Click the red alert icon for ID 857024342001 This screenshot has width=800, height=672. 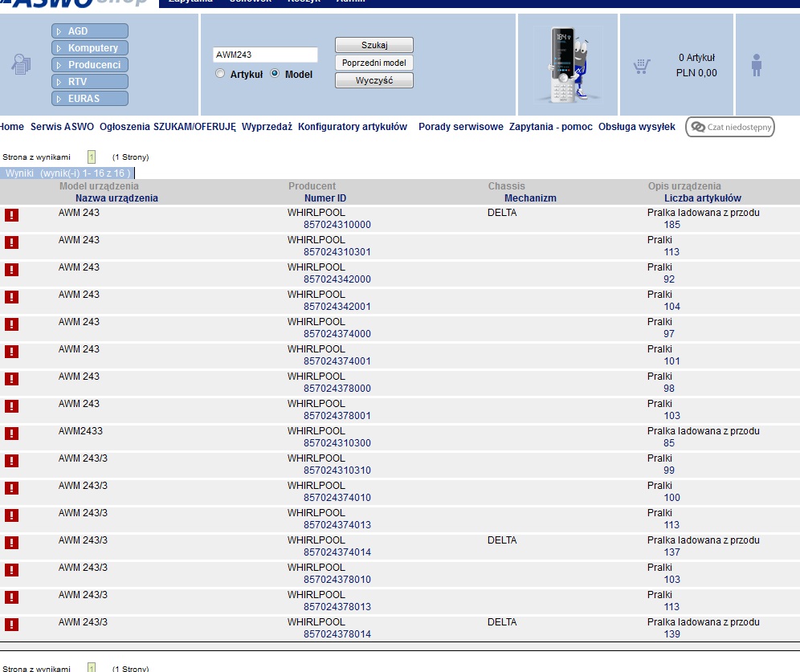point(11,297)
